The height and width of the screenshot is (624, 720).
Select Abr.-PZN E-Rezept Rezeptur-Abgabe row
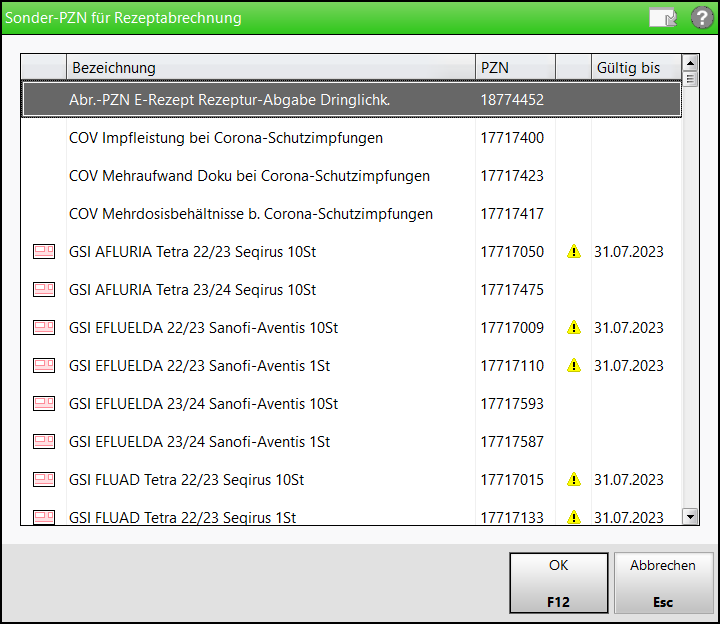point(229,100)
